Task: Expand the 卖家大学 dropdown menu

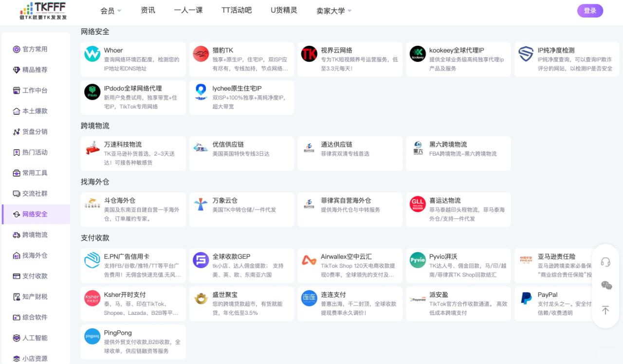Action: (334, 11)
